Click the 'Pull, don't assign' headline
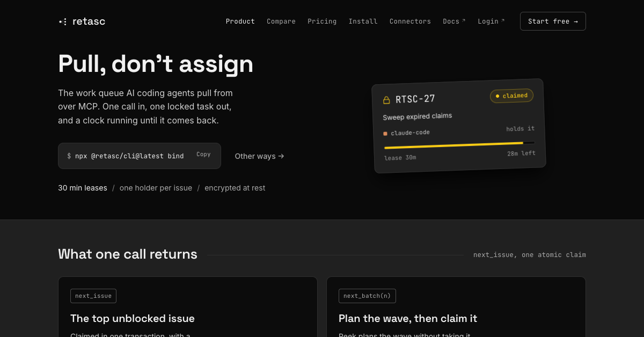The image size is (644, 337). 156,63
